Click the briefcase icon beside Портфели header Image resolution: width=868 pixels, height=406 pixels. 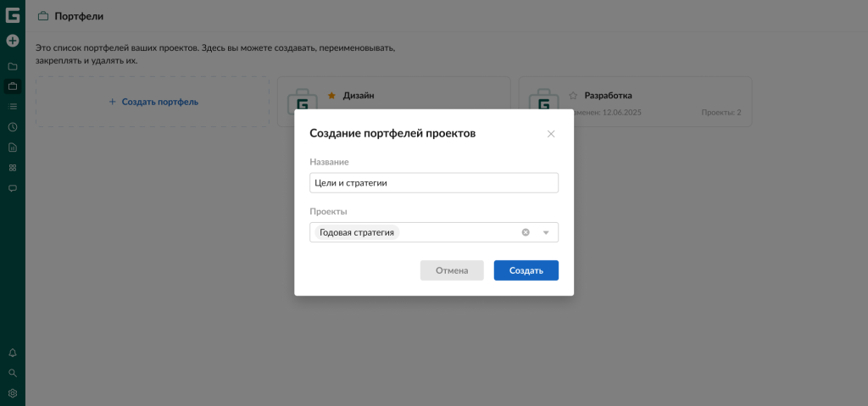pos(42,17)
